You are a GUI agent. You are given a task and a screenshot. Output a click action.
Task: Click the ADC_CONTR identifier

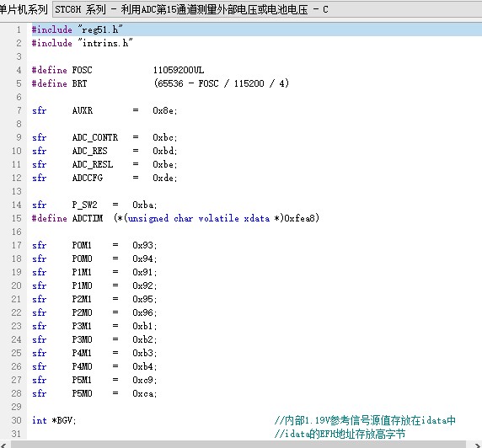point(95,137)
